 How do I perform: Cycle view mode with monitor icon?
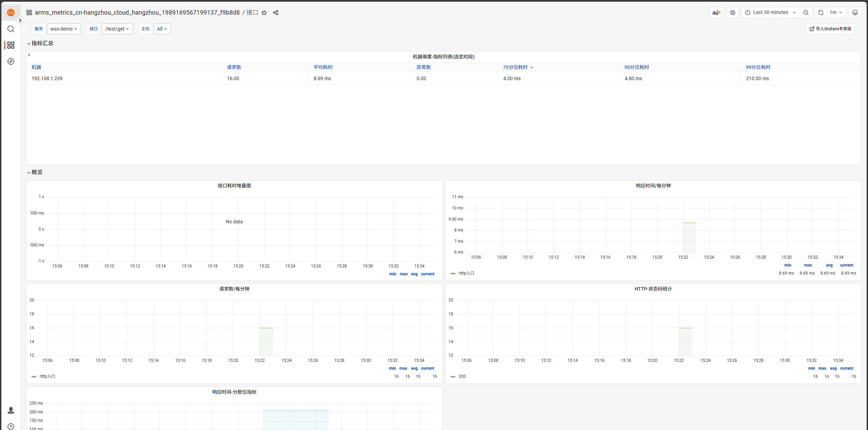coord(855,13)
